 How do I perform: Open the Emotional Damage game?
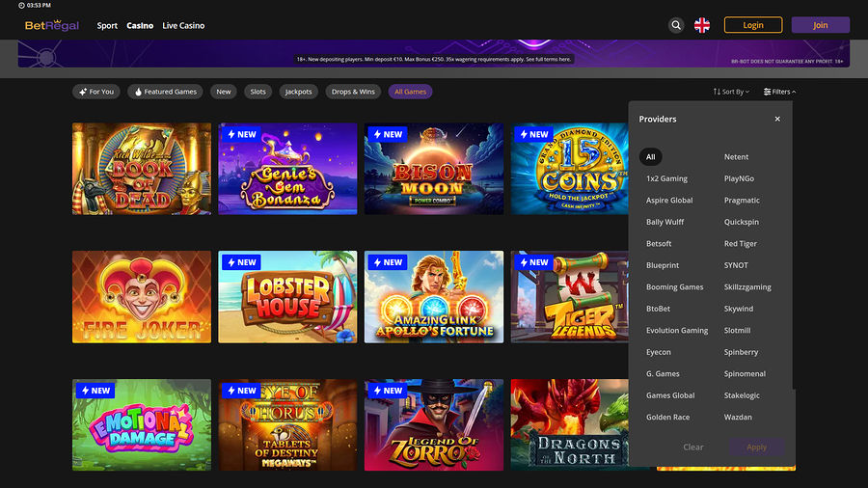(x=142, y=425)
